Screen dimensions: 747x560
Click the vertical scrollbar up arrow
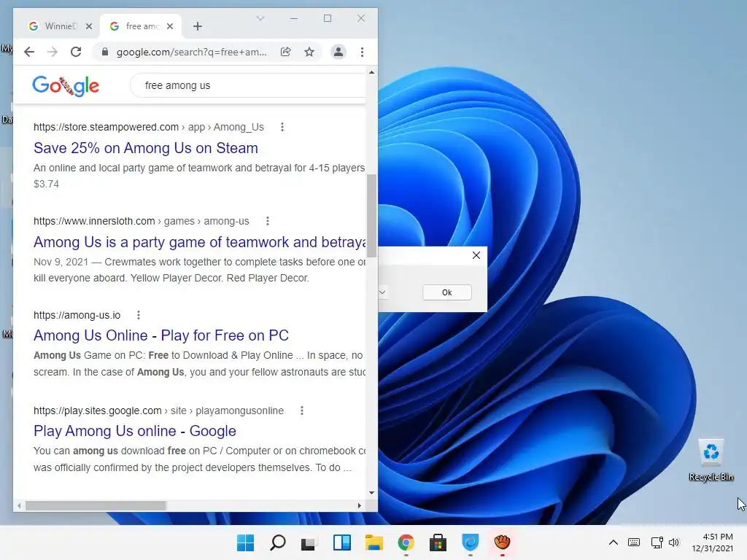(x=371, y=72)
